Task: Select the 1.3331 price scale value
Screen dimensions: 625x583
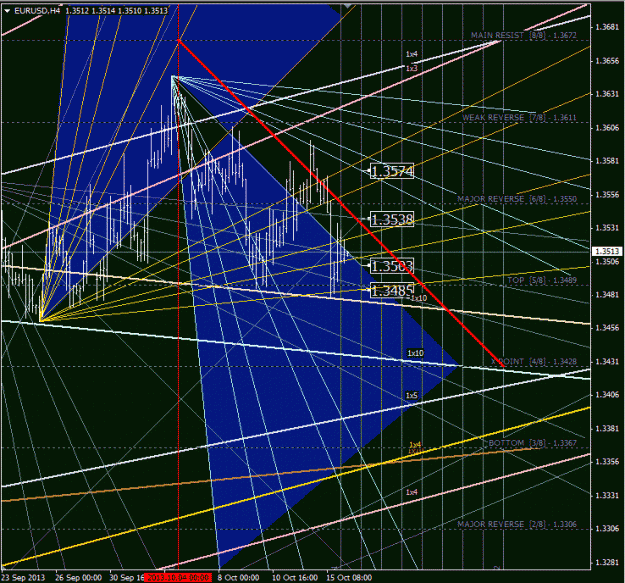Action: [607, 495]
